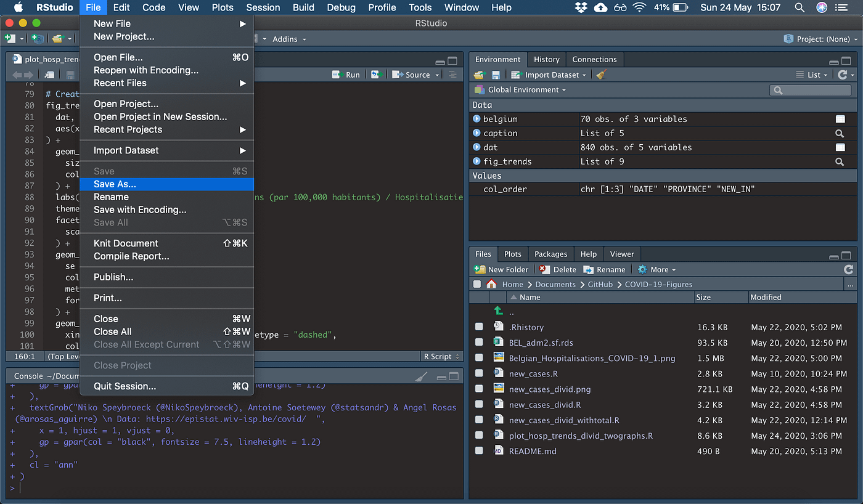Open the Project: (None) menu
The height and width of the screenshot is (504, 863).
[x=820, y=39]
